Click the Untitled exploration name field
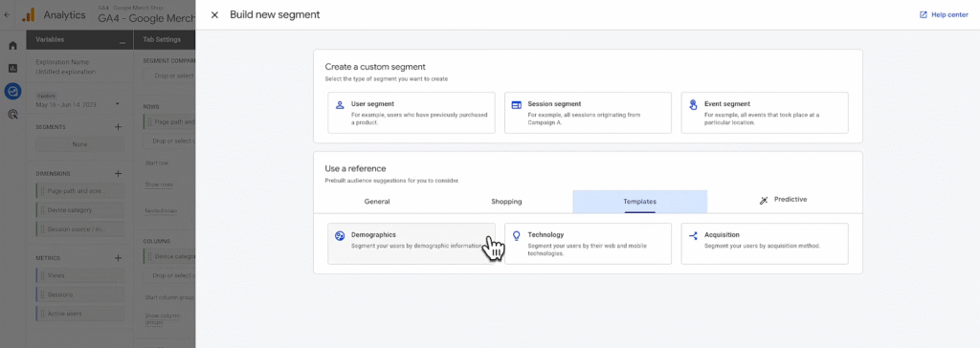Viewport: 980px width, 348px height. click(x=66, y=71)
